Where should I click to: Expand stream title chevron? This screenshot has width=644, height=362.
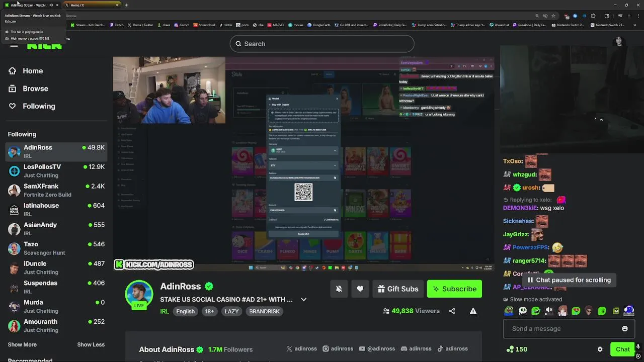click(x=303, y=299)
